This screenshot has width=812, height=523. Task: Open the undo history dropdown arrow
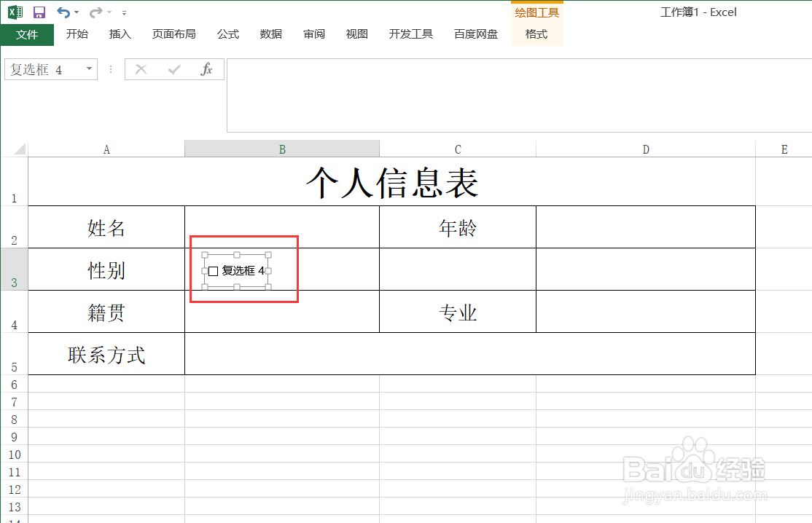(x=77, y=12)
